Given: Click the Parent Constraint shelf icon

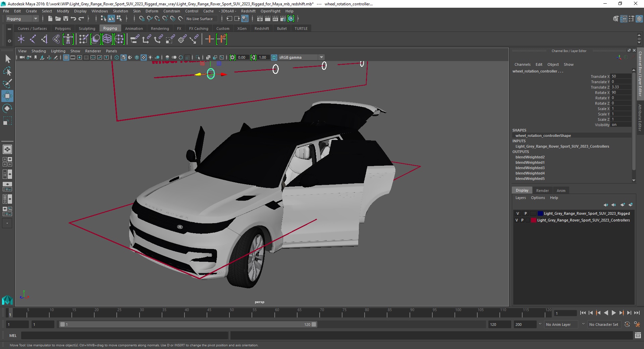Looking at the screenshot, I should 135,39.
